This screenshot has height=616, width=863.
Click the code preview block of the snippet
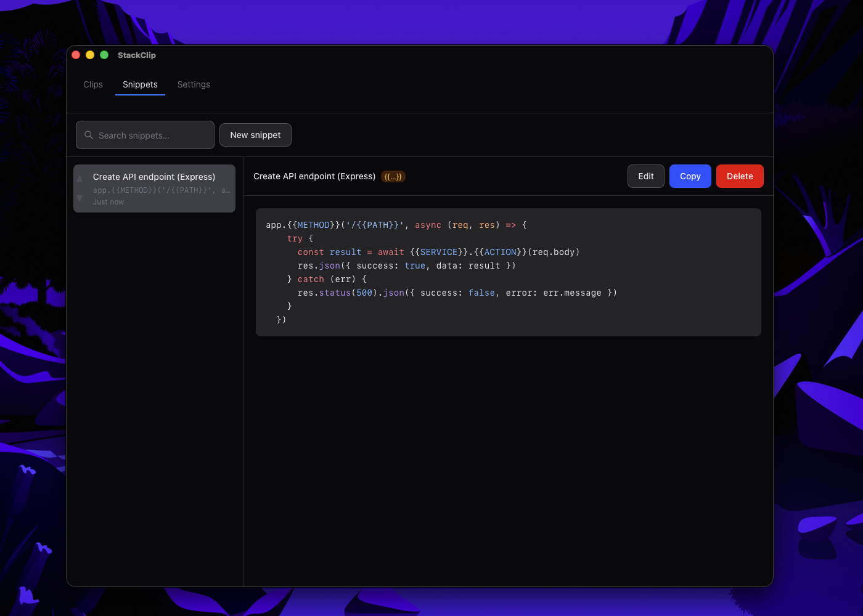pyautogui.click(x=509, y=272)
